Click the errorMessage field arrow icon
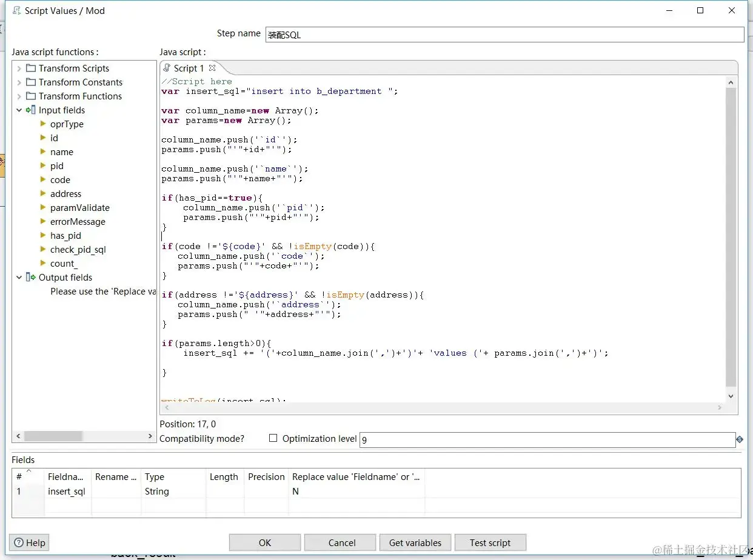This screenshot has width=753, height=560. tap(43, 221)
